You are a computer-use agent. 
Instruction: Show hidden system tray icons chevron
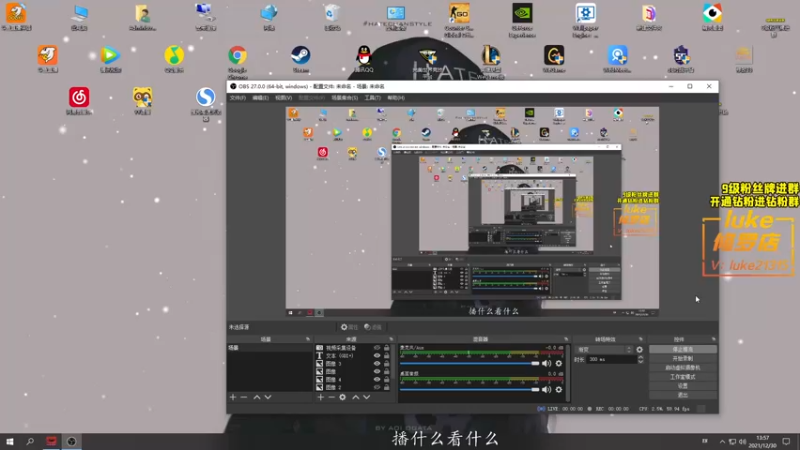tap(722, 441)
